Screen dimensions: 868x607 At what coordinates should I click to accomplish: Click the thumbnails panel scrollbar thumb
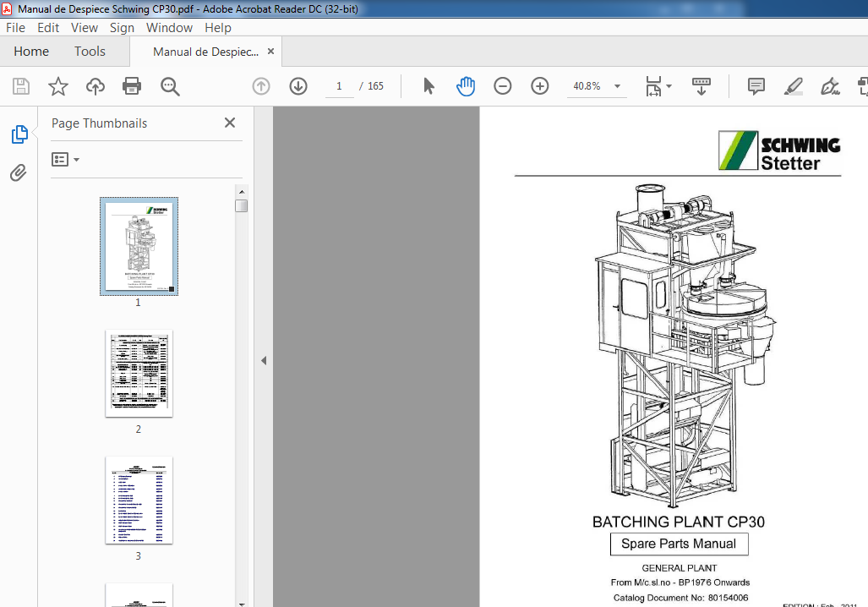click(x=242, y=206)
